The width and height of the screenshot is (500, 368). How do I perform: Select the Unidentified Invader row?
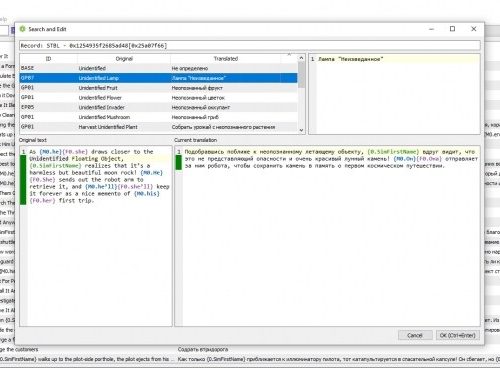coord(158,107)
